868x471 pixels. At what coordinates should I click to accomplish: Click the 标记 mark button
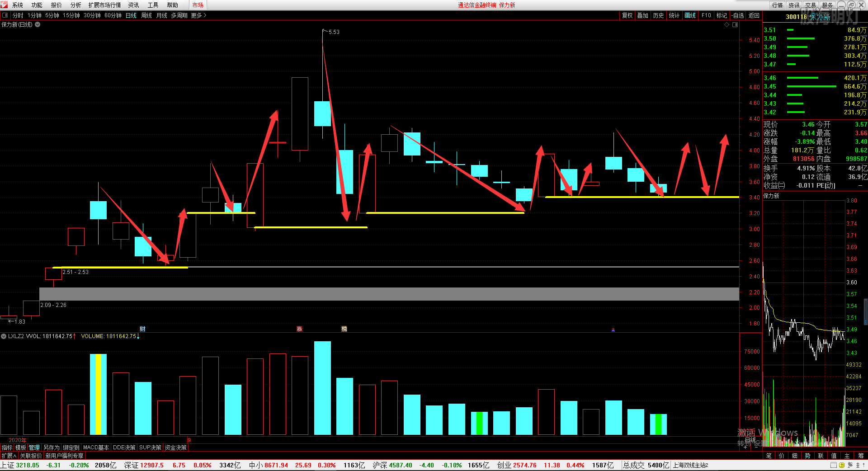coord(722,15)
